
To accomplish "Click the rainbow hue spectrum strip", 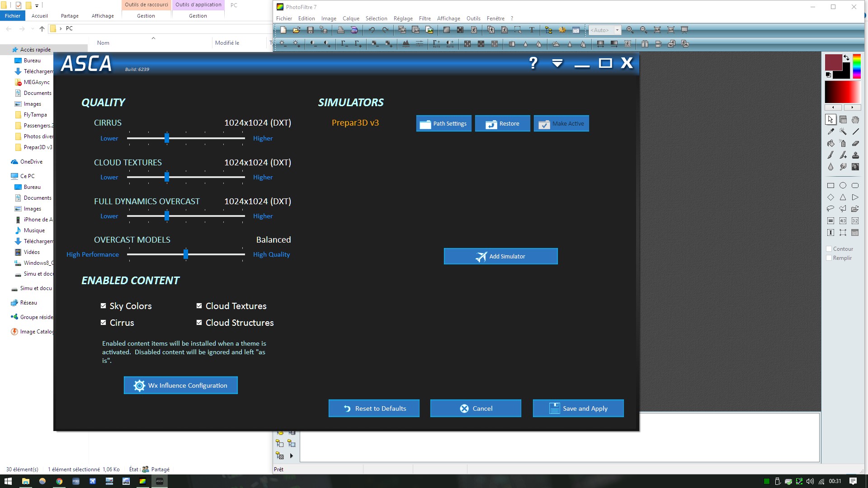I will pos(857,66).
